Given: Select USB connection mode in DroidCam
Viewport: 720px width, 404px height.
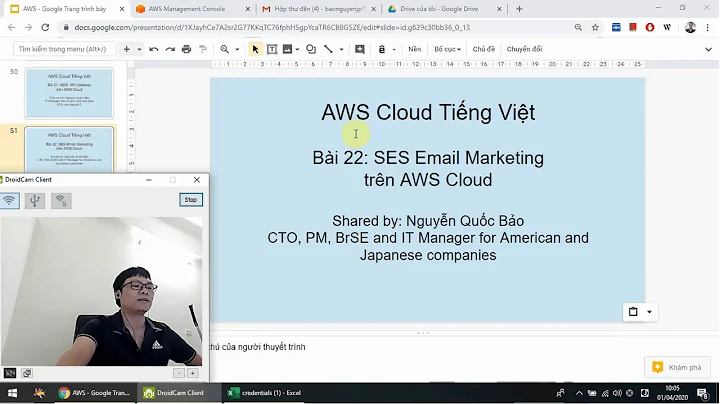Looking at the screenshot, I should point(35,201).
